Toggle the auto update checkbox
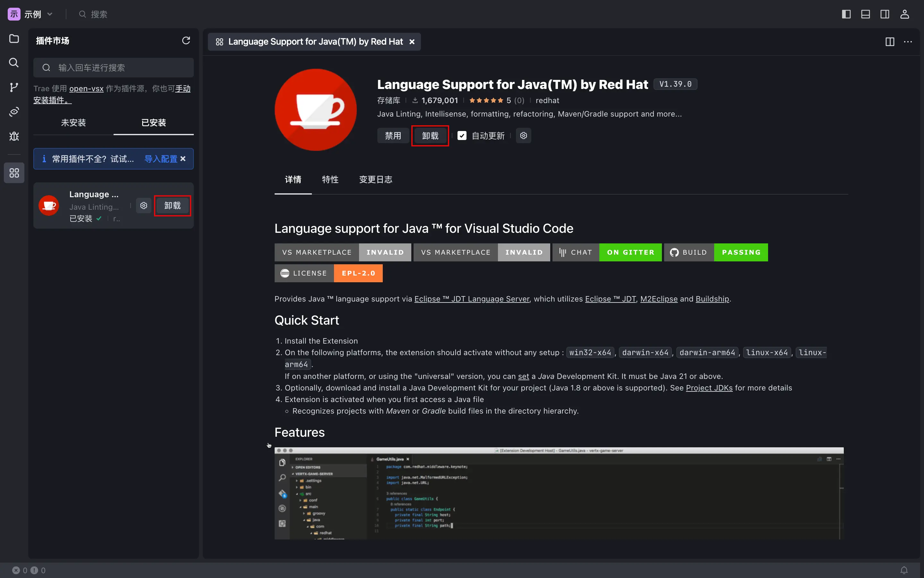The width and height of the screenshot is (924, 578). (x=462, y=136)
